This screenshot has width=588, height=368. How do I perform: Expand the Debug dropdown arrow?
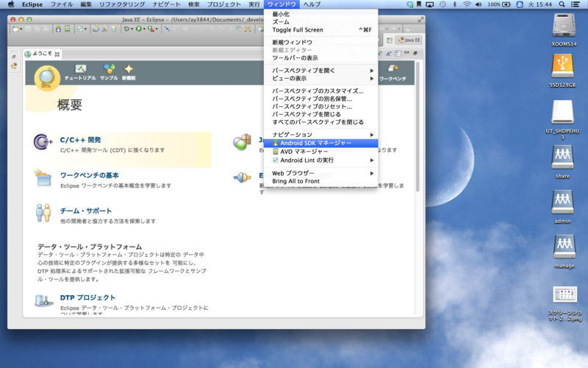132,29
